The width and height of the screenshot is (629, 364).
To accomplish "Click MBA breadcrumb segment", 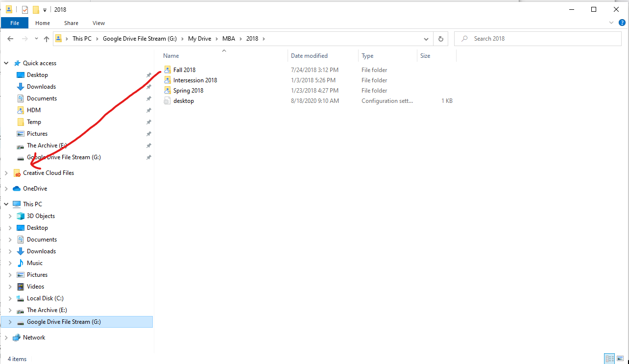I will point(229,39).
